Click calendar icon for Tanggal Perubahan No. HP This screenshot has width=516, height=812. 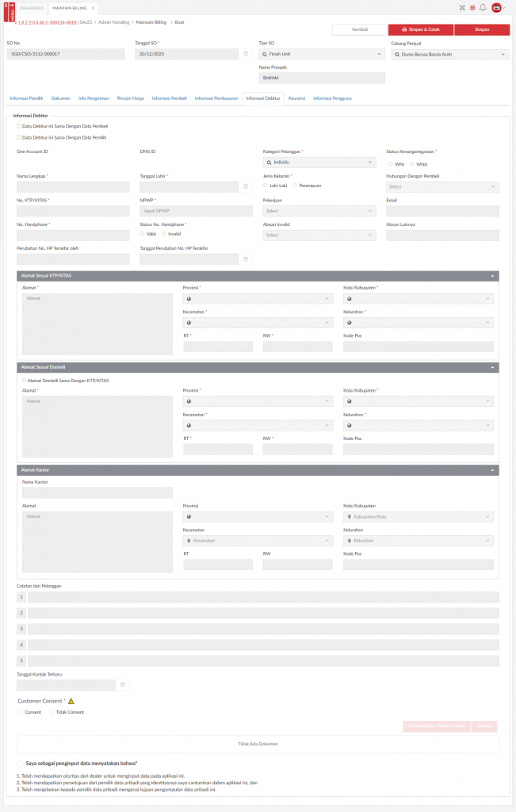click(246, 259)
